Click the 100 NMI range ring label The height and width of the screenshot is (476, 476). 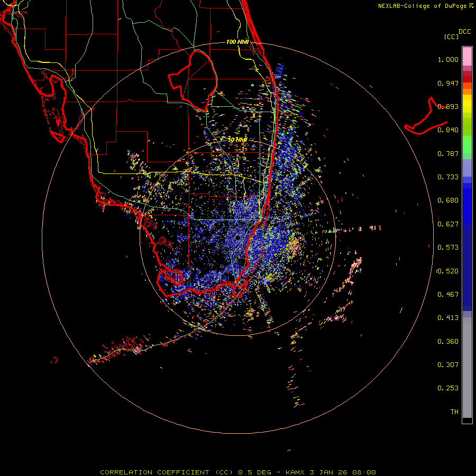(237, 42)
